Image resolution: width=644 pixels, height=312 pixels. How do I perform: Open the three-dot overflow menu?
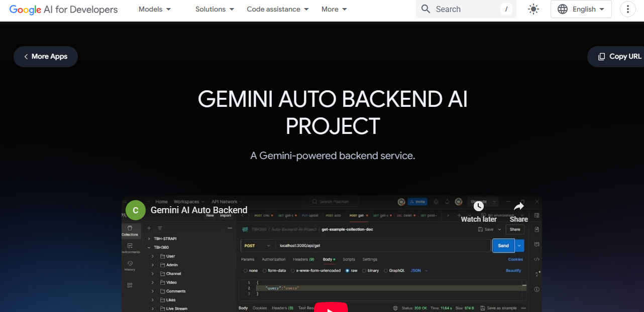tap(628, 9)
